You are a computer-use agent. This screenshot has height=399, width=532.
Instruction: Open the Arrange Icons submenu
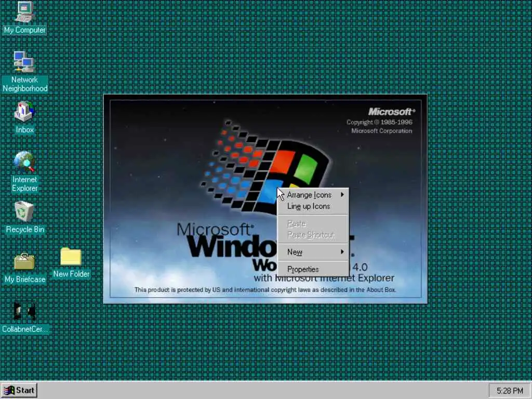[x=313, y=195]
